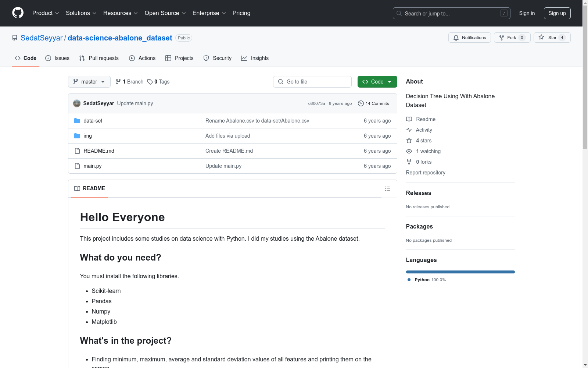Click the repository icon beside SedatSeyyar

(15, 38)
